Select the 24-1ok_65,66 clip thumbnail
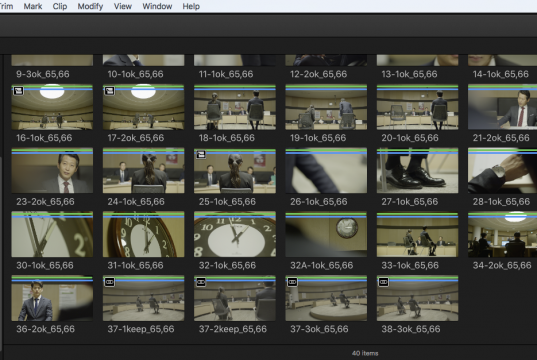This screenshot has height=360, width=537. point(143,171)
